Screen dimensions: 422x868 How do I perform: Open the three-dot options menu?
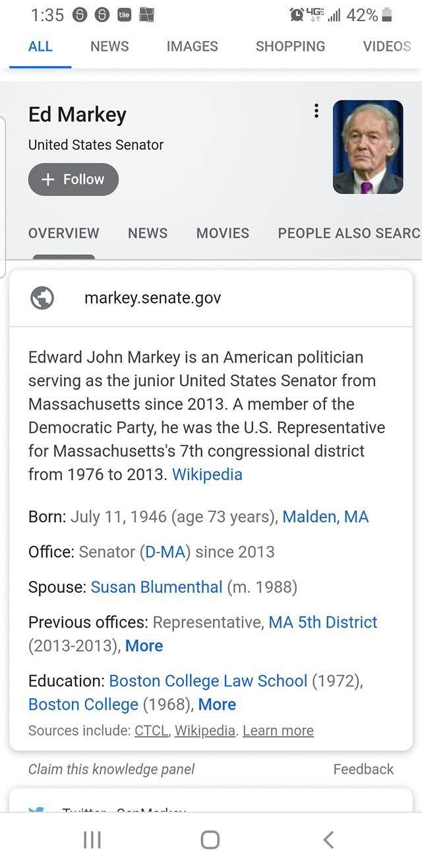click(x=316, y=111)
